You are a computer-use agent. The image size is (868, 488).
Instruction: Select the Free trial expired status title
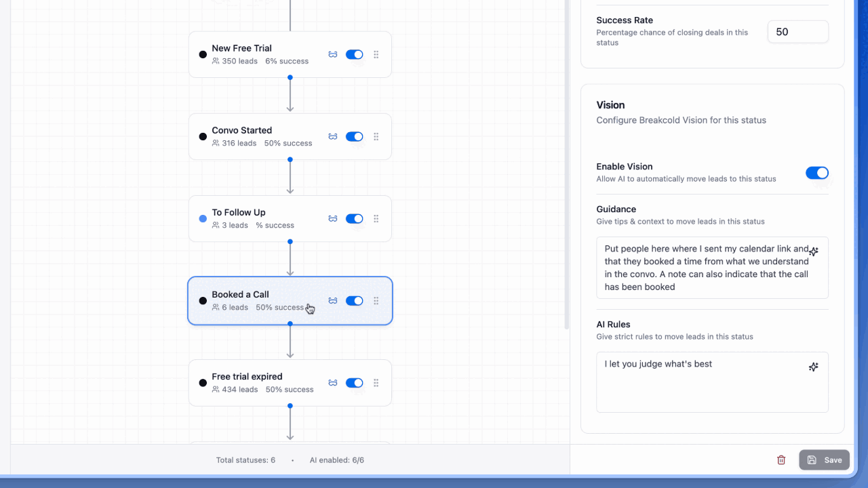click(x=247, y=376)
